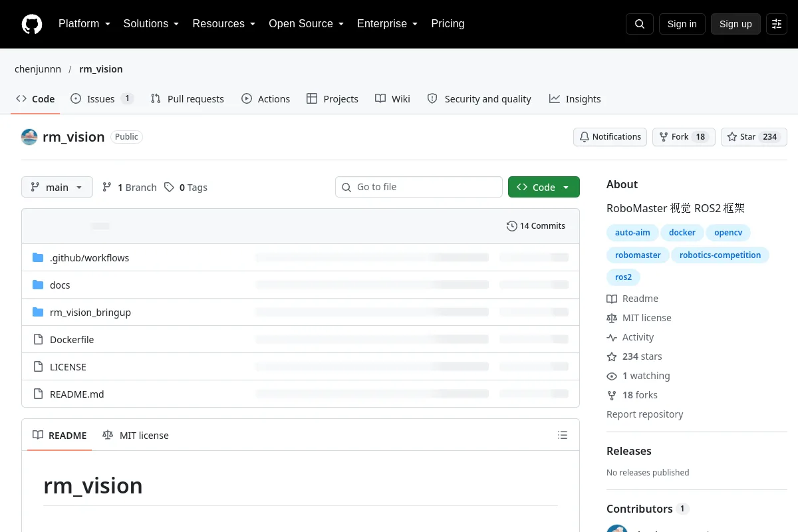Open the README.md file
This screenshot has height=532, width=798.
point(77,394)
